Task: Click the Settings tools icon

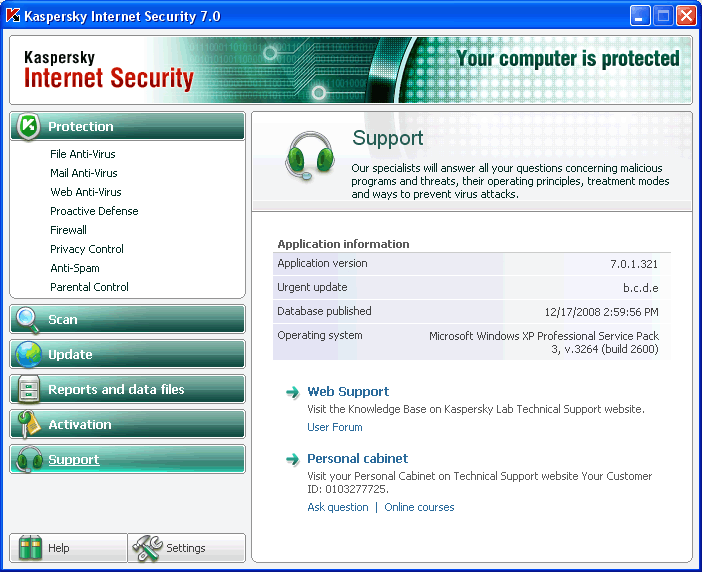Action: click(148, 548)
